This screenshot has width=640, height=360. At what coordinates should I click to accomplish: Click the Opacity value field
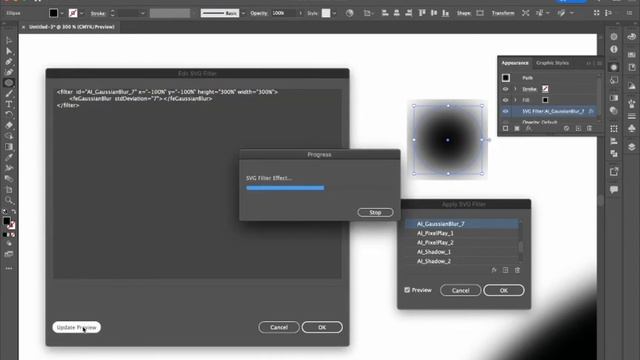pyautogui.click(x=284, y=13)
